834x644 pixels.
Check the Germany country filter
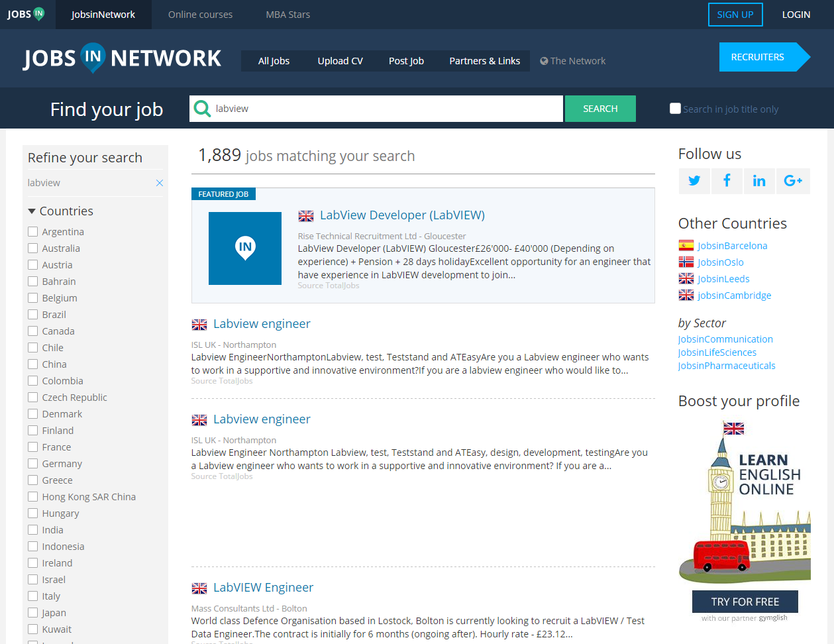(32, 463)
